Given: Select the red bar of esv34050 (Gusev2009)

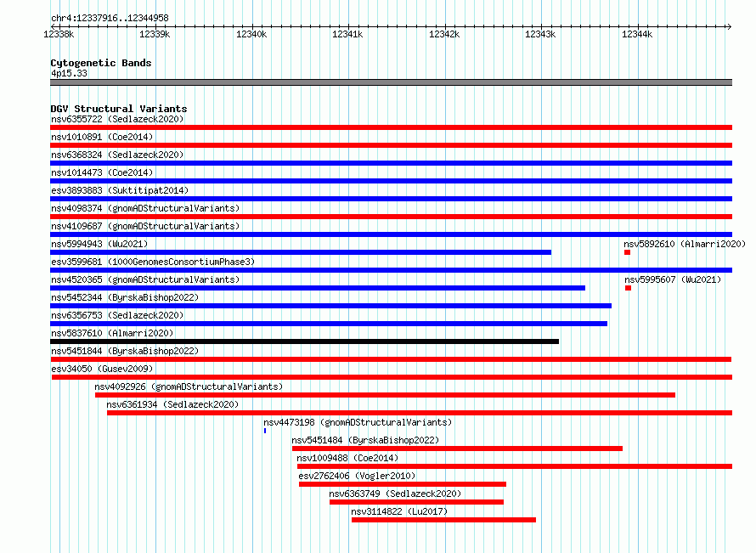Looking at the screenshot, I should click(392, 377).
